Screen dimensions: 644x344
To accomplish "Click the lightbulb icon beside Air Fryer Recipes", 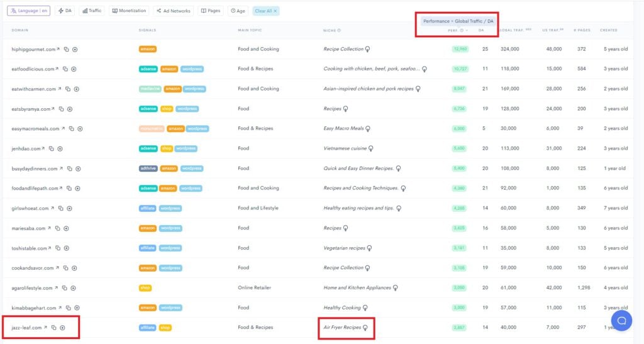I will pos(365,328).
